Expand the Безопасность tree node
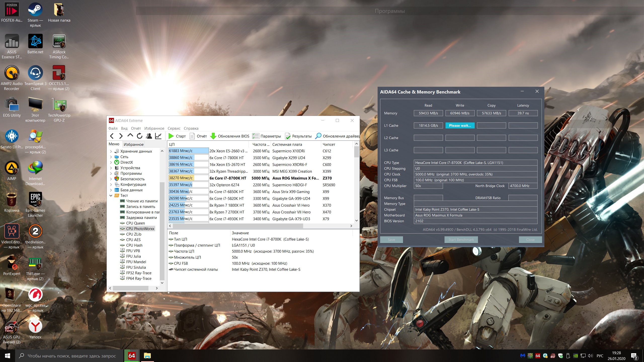 111,179
